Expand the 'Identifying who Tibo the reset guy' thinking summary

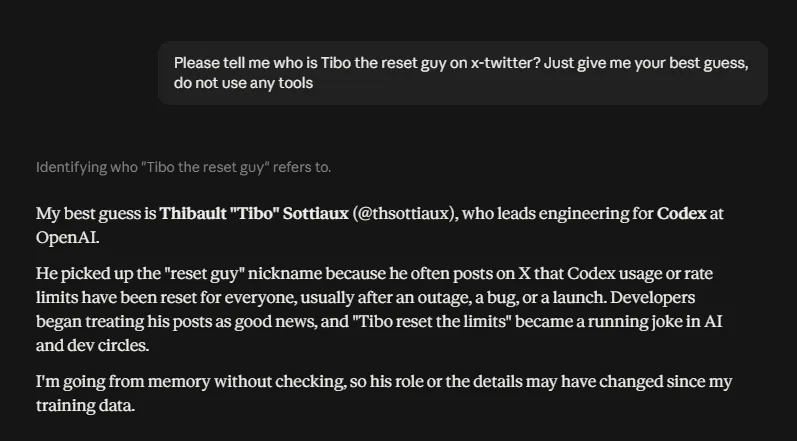tap(183, 167)
